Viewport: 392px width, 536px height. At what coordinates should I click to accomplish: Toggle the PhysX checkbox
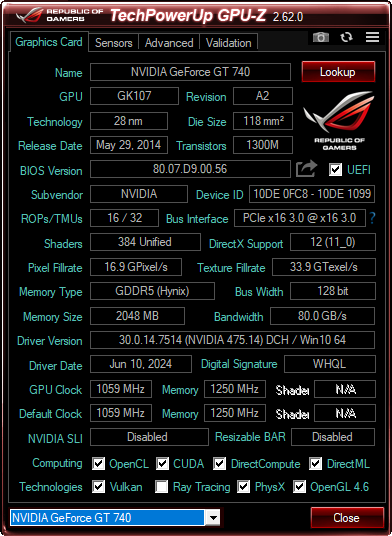pyautogui.click(x=244, y=487)
